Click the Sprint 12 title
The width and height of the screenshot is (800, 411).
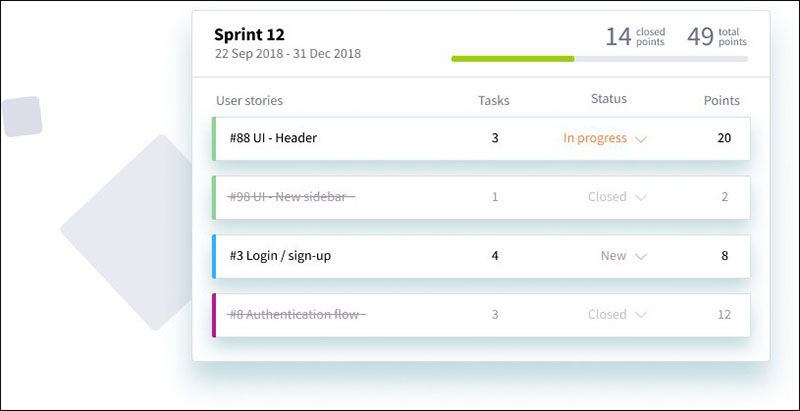[x=250, y=34]
